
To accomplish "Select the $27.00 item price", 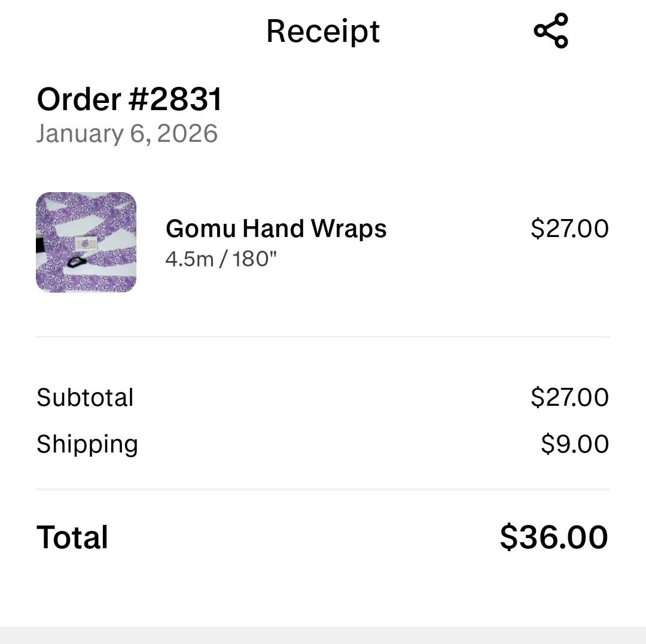I will [x=570, y=228].
